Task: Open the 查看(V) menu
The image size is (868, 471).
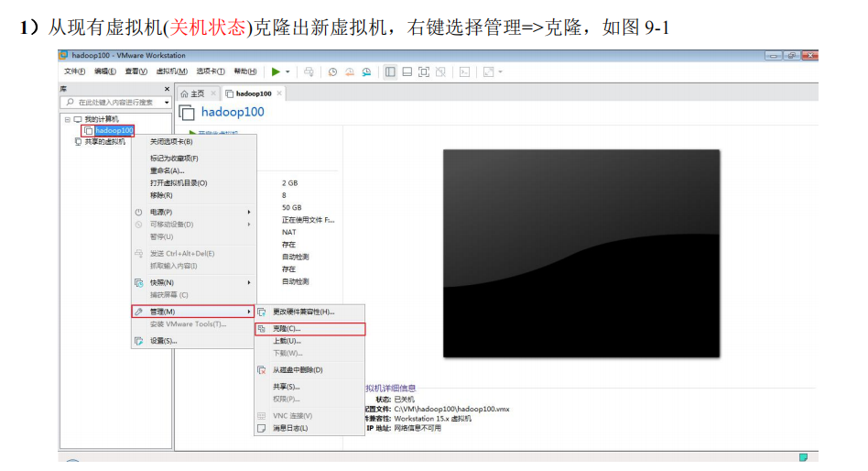Action: point(136,71)
